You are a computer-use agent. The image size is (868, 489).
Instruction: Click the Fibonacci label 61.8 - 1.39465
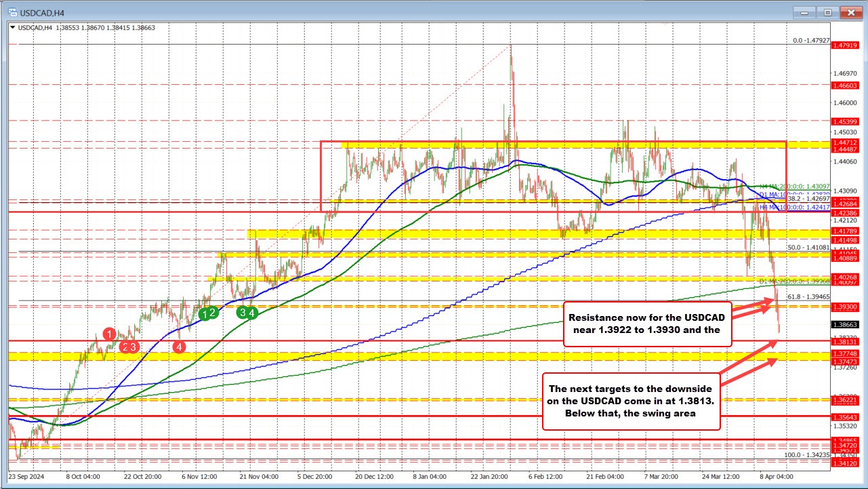click(x=808, y=296)
